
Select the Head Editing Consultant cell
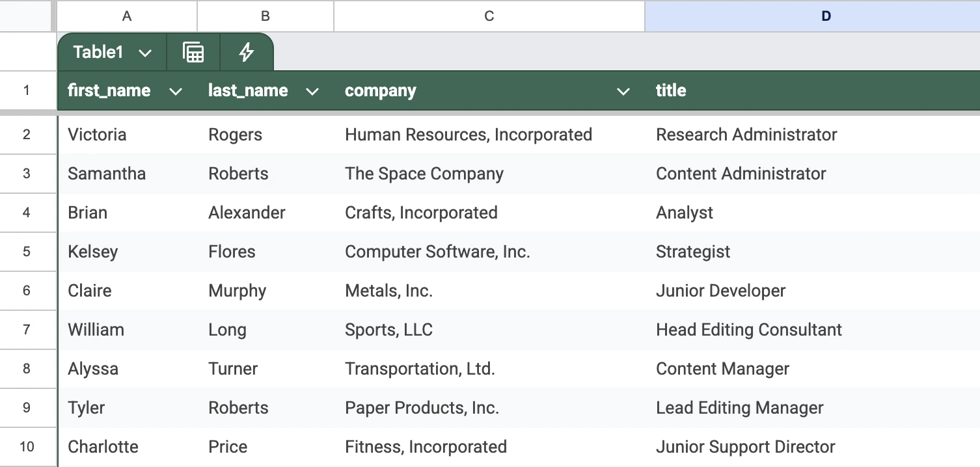pyautogui.click(x=748, y=330)
